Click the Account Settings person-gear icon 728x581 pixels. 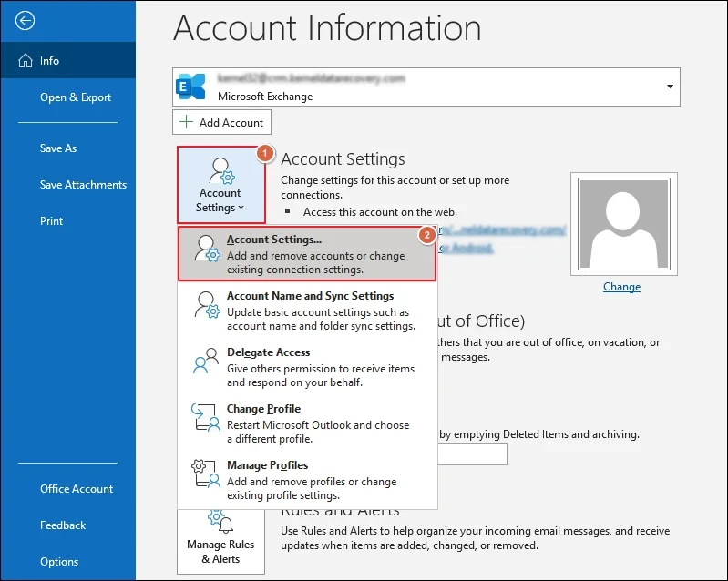tap(221, 171)
